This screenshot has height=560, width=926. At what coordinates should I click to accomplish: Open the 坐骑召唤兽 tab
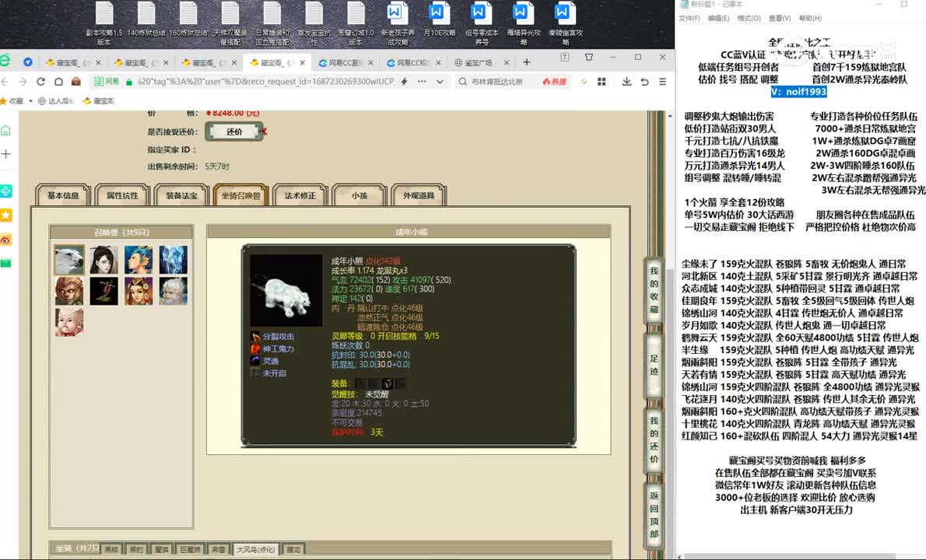(x=240, y=195)
